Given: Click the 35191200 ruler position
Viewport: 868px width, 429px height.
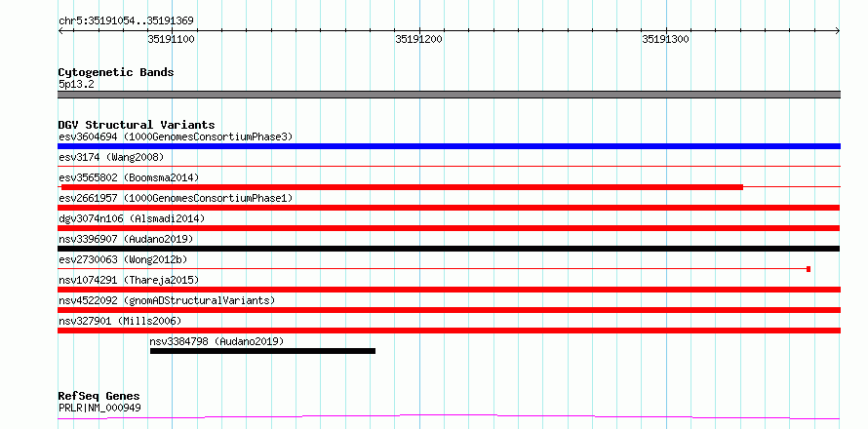Looking at the screenshot, I should (419, 39).
